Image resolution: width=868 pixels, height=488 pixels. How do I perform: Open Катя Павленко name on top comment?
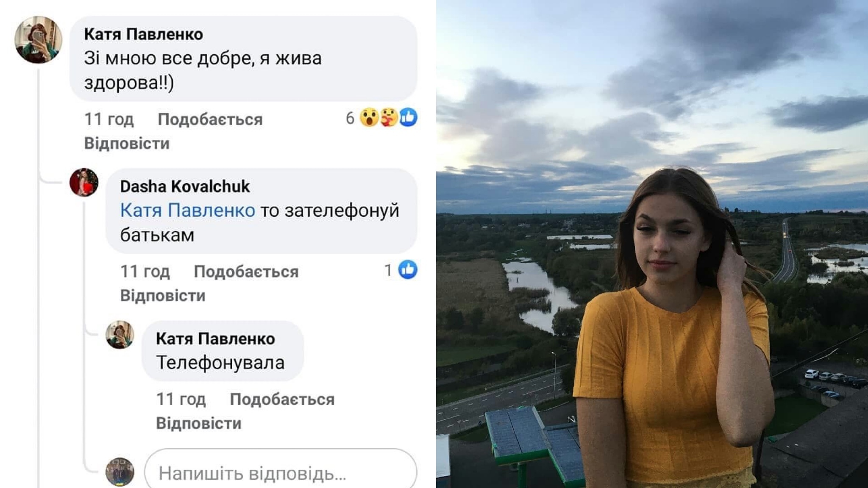143,34
